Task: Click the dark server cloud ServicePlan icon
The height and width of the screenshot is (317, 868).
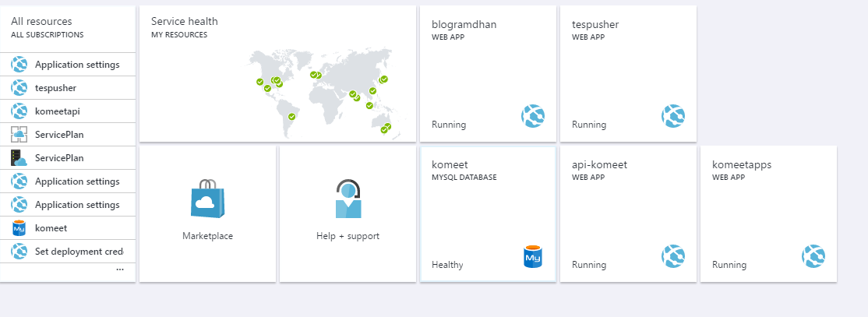Action: pos(19,157)
